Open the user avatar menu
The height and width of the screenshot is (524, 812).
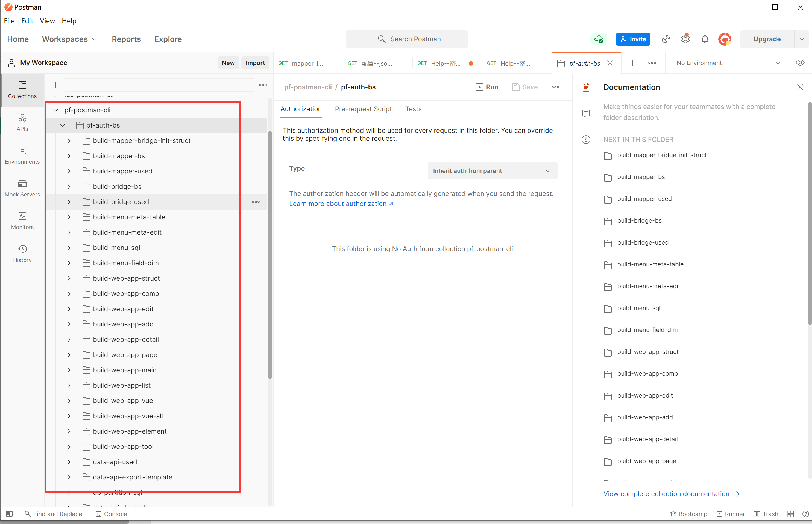[725, 39]
